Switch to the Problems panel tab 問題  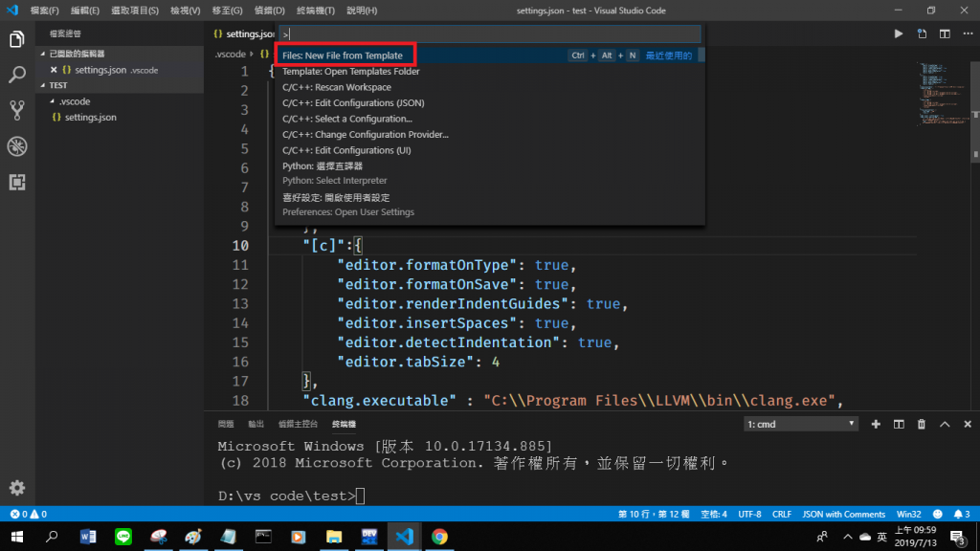226,424
